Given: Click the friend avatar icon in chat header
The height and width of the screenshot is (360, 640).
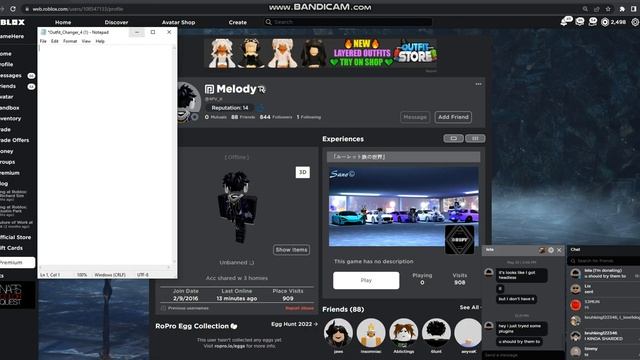Looking at the screenshot, I should click(x=542, y=250).
